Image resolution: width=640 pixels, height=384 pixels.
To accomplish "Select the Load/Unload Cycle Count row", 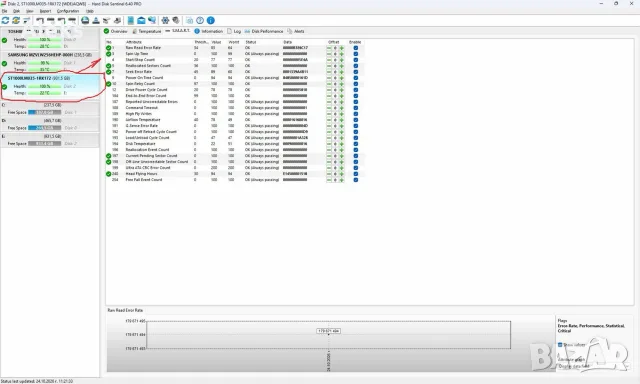I will [x=235, y=138].
